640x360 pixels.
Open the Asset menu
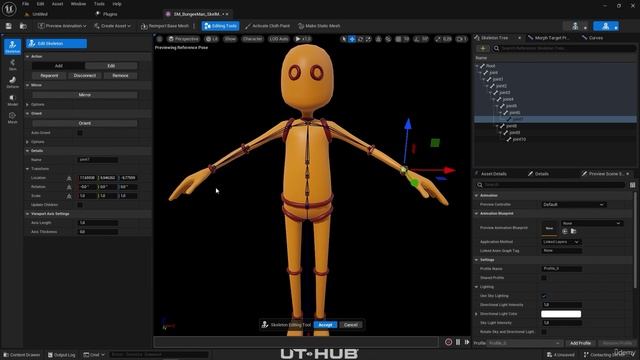pyautogui.click(x=57, y=4)
